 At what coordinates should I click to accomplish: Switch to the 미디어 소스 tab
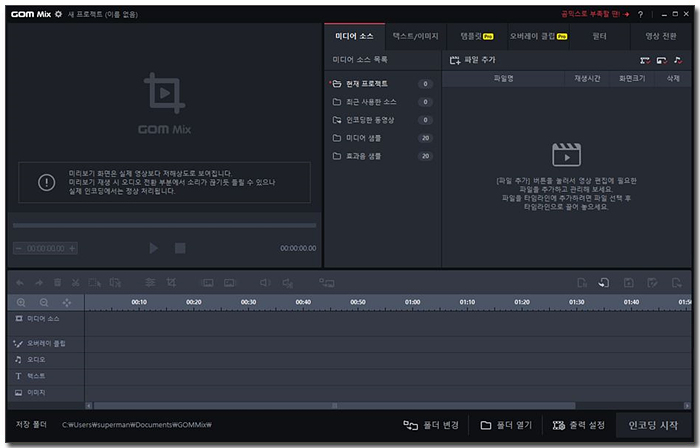(x=354, y=36)
